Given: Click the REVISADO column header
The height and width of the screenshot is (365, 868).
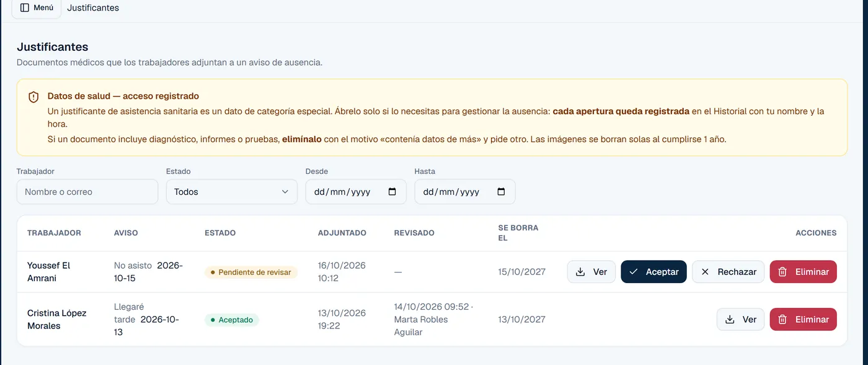Looking at the screenshot, I should point(414,233).
